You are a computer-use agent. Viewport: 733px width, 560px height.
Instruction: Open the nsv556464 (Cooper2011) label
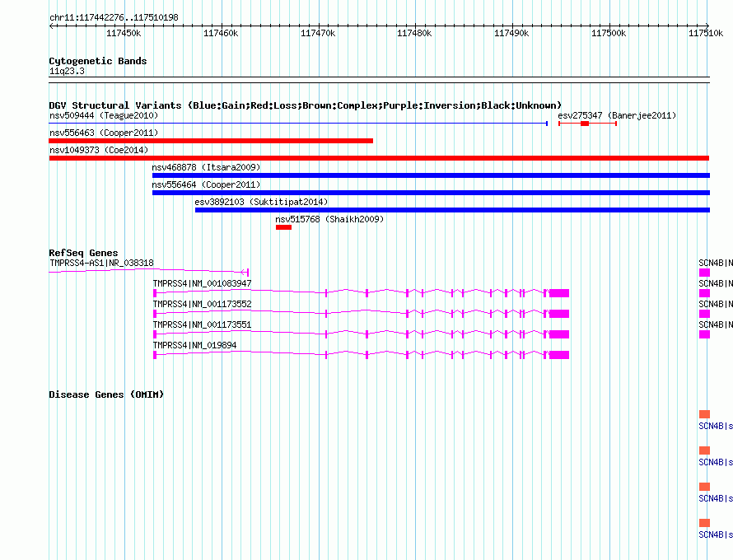pyautogui.click(x=206, y=184)
